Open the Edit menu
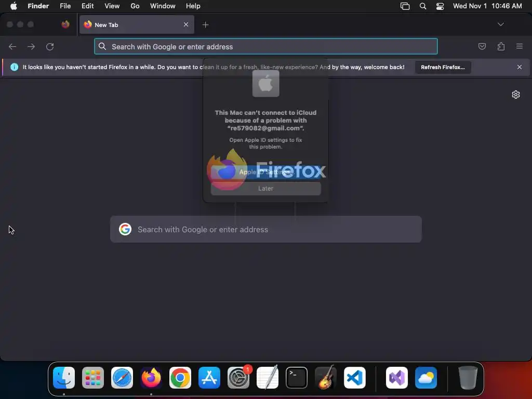 [x=87, y=6]
